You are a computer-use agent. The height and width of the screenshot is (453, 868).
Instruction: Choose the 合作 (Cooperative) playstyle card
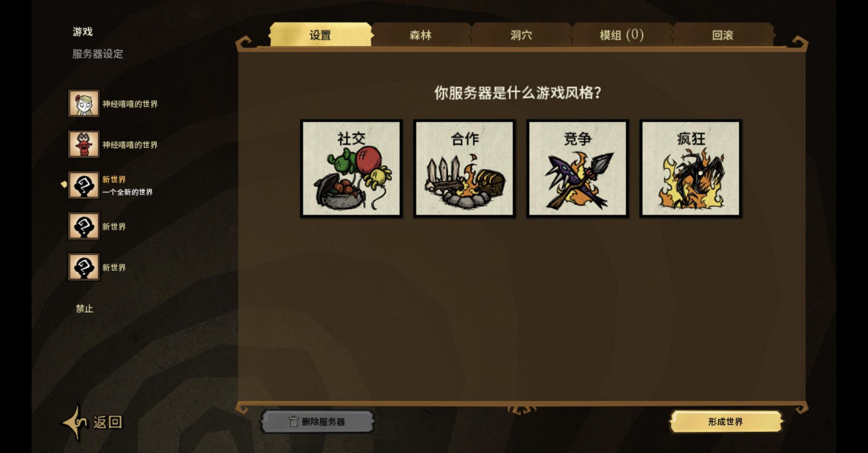pyautogui.click(x=464, y=169)
